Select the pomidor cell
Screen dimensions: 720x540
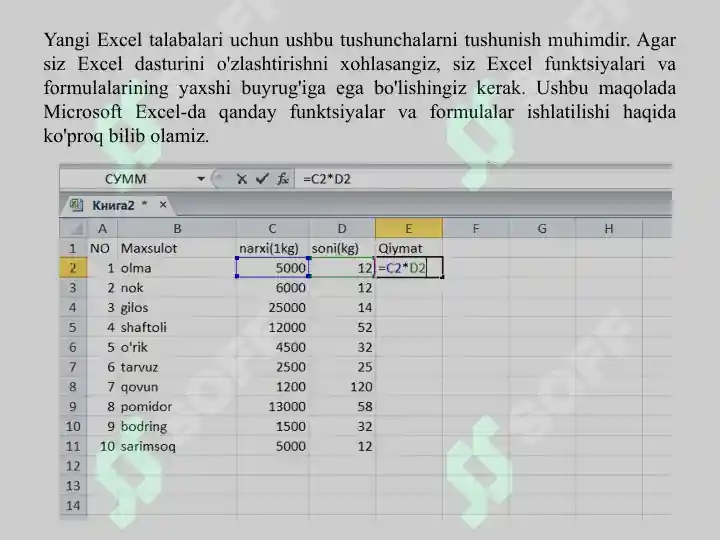click(x=177, y=406)
